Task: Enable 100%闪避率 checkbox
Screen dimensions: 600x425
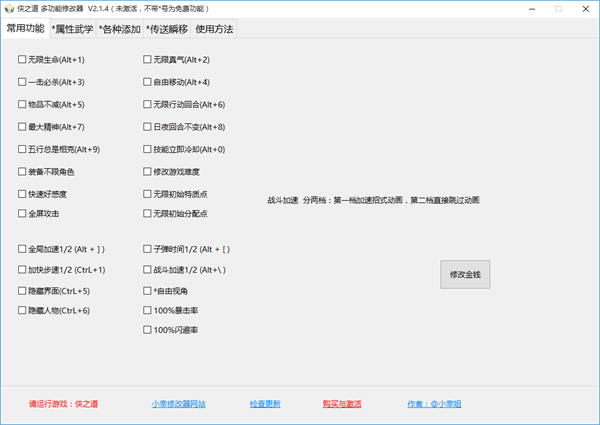Action: point(147,330)
